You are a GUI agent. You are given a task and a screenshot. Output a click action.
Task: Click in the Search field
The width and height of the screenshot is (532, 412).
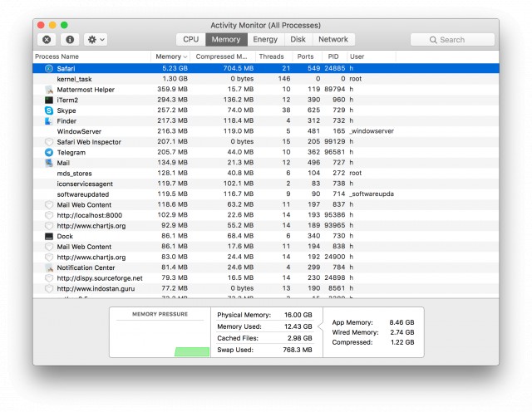(x=452, y=39)
